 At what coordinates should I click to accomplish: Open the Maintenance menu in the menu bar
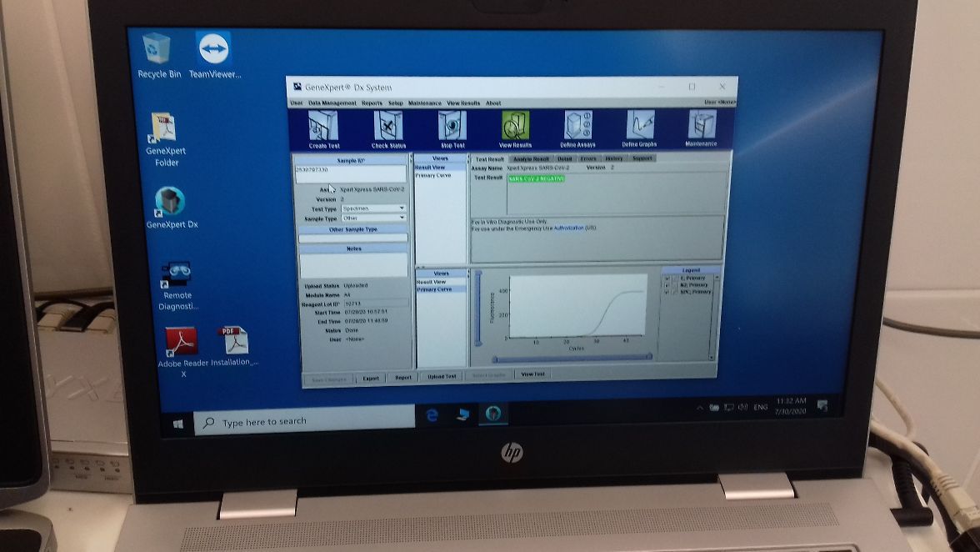pos(424,103)
